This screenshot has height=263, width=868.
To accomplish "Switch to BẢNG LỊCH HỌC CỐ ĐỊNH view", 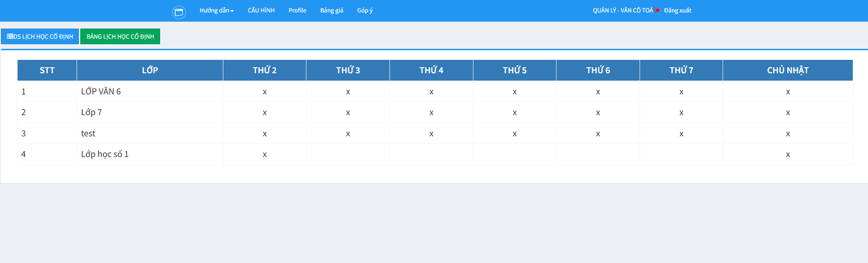I will coord(120,36).
